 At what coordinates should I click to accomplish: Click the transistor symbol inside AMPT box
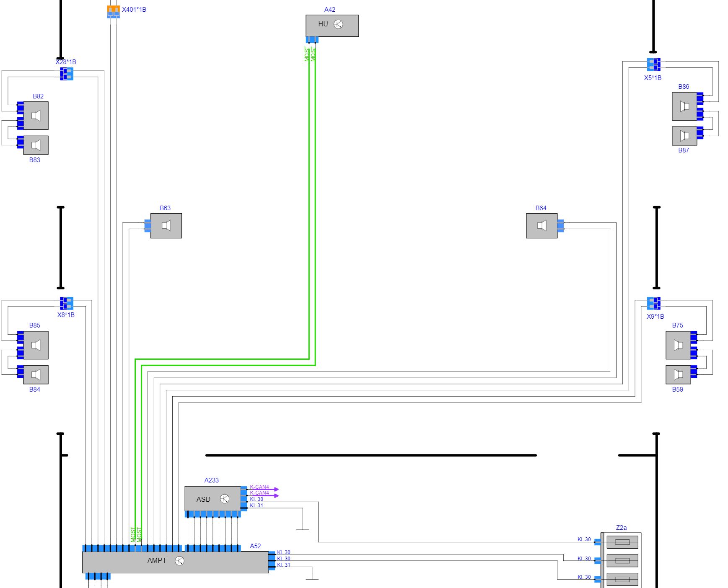tap(179, 561)
